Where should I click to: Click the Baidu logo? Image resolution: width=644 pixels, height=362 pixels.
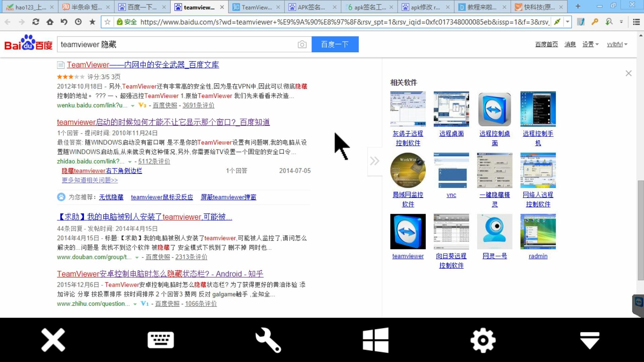point(29,43)
